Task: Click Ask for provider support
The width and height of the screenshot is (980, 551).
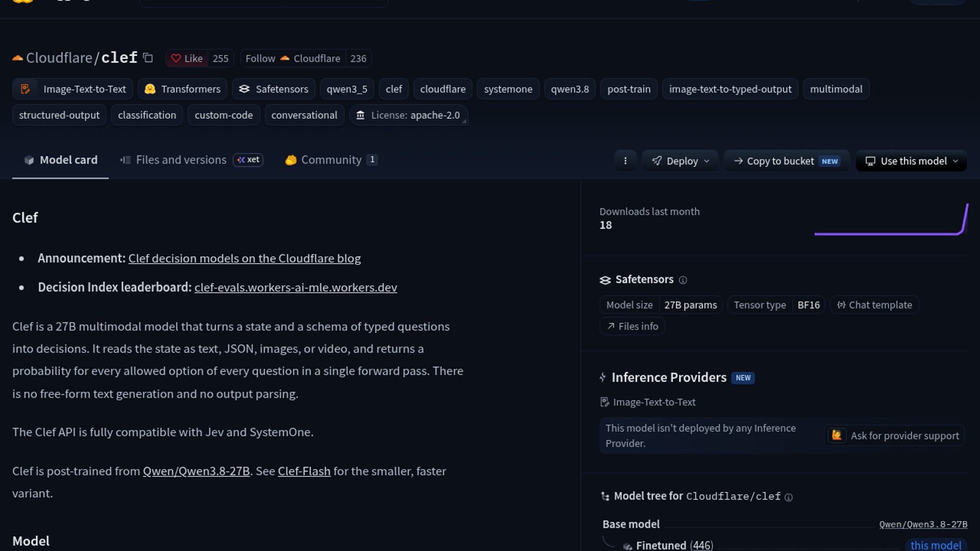Action: tap(894, 435)
